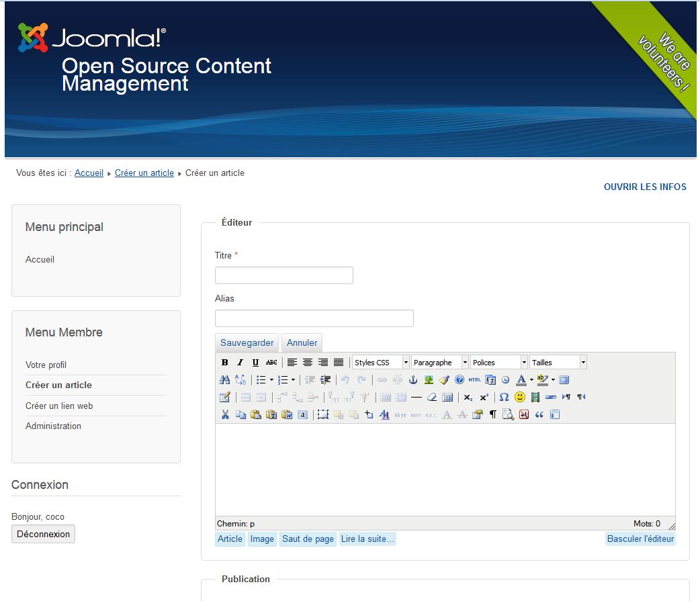Go to Administration menu item

tap(53, 426)
